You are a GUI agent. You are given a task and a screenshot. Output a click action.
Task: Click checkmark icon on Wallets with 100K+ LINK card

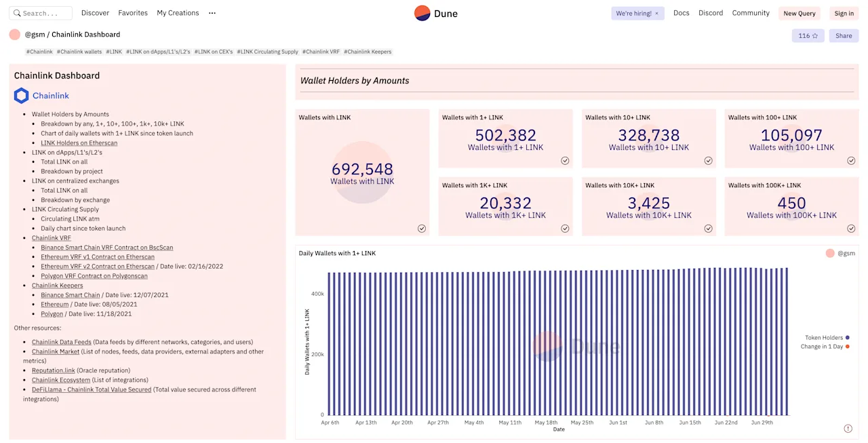pos(851,229)
